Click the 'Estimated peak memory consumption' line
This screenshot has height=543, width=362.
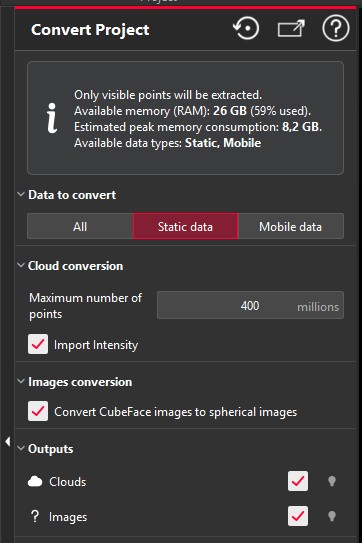pyautogui.click(x=198, y=127)
